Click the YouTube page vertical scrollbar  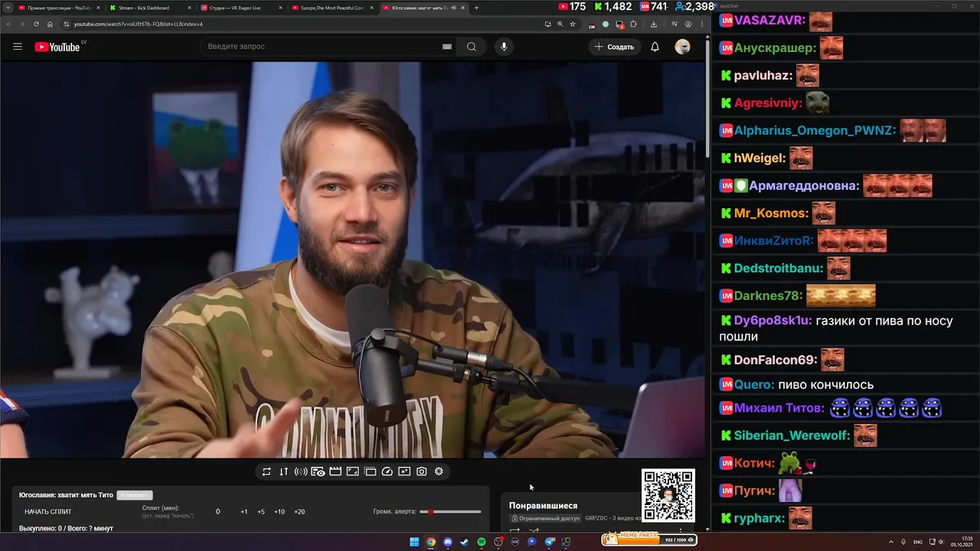coord(707,99)
